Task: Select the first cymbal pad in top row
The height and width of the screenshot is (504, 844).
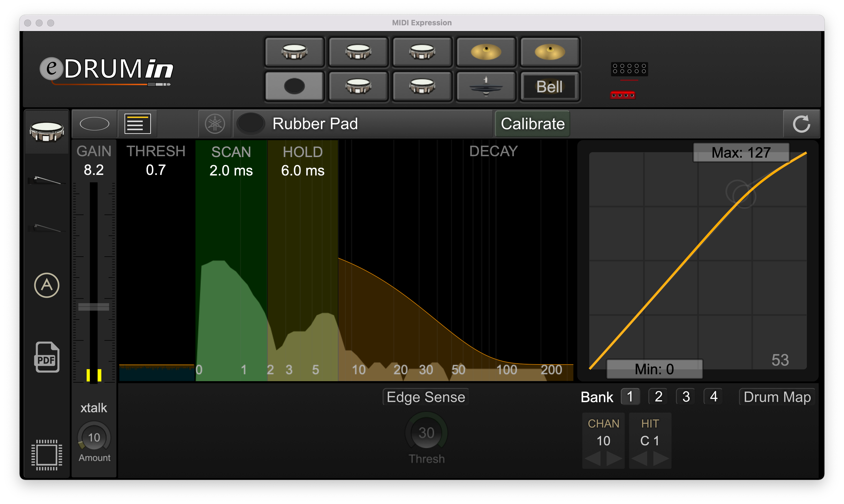Action: coord(486,52)
